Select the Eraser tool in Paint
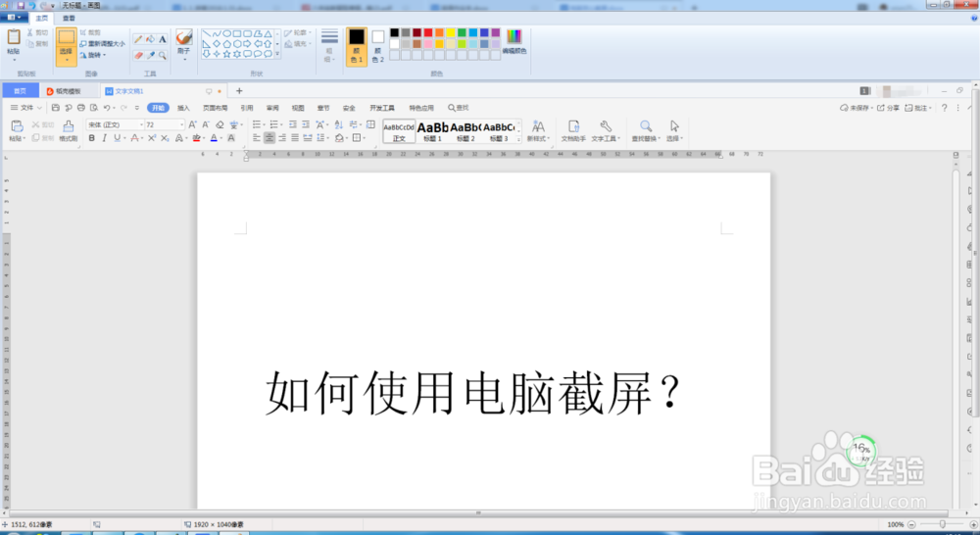 point(138,55)
